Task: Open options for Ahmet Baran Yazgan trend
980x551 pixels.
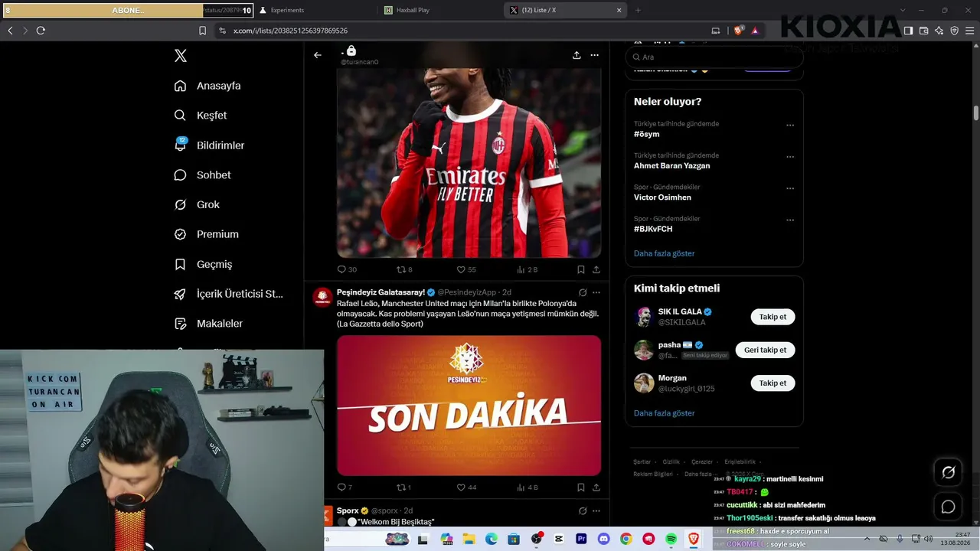Action: point(790,157)
